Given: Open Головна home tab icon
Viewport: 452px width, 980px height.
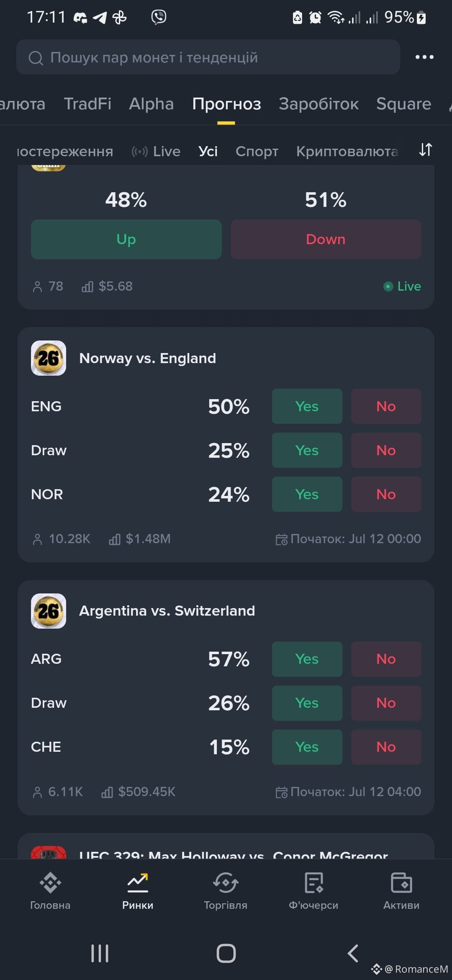Looking at the screenshot, I should (x=50, y=883).
